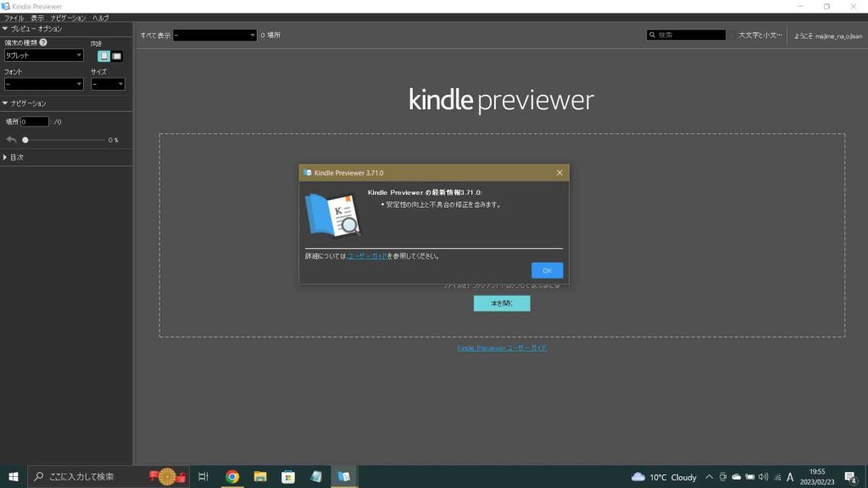
Task: Click the Wi-Fi network tray icon
Action: point(777,477)
